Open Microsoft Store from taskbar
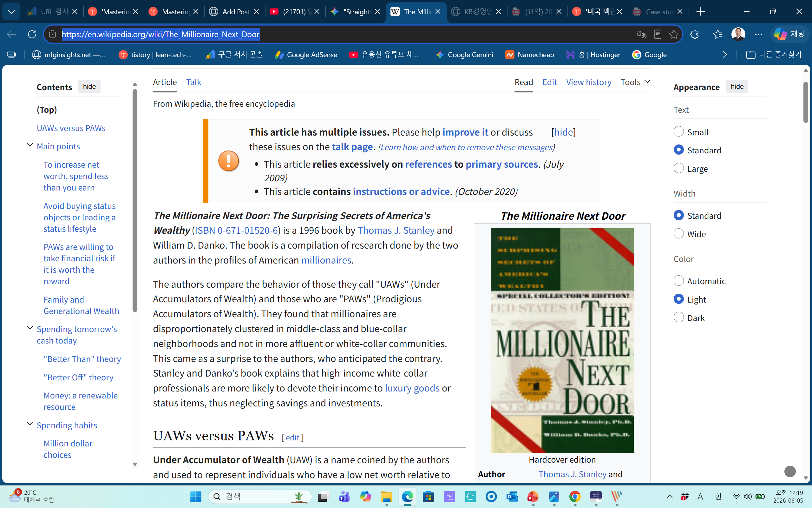The height and width of the screenshot is (508, 812). tap(428, 497)
